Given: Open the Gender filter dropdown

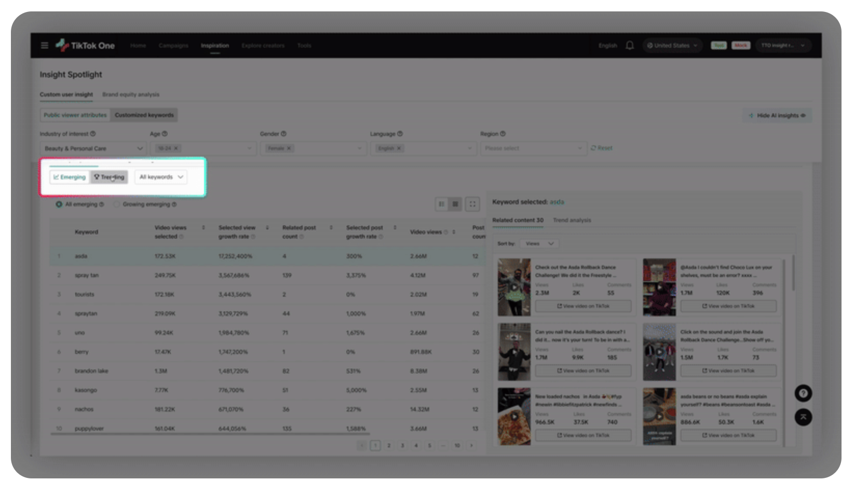Looking at the screenshot, I should (x=314, y=148).
